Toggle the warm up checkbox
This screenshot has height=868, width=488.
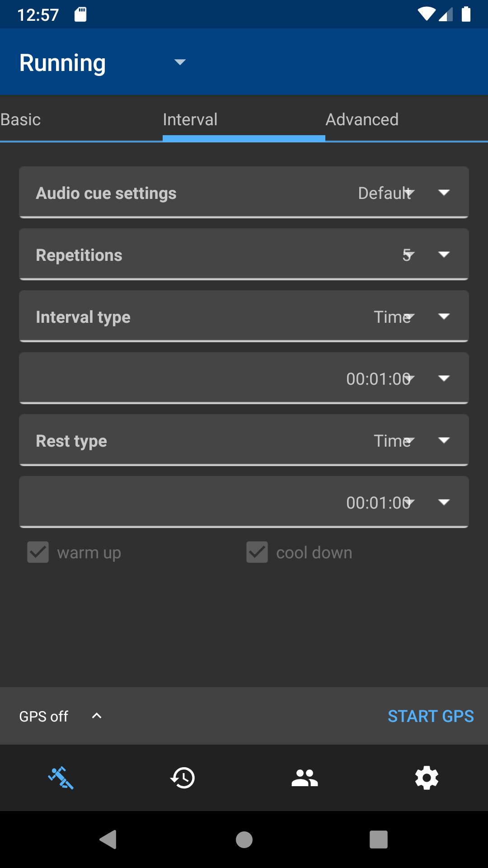38,552
